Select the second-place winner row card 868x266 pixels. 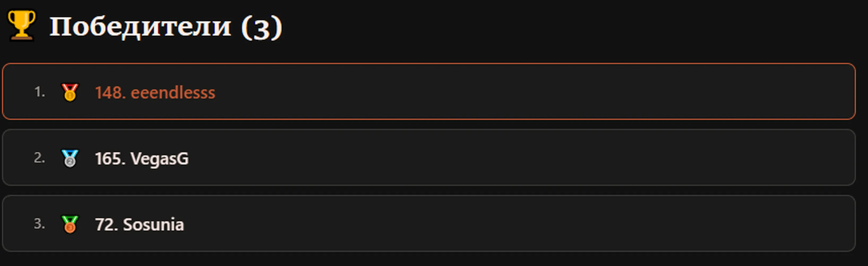pyautogui.click(x=429, y=157)
